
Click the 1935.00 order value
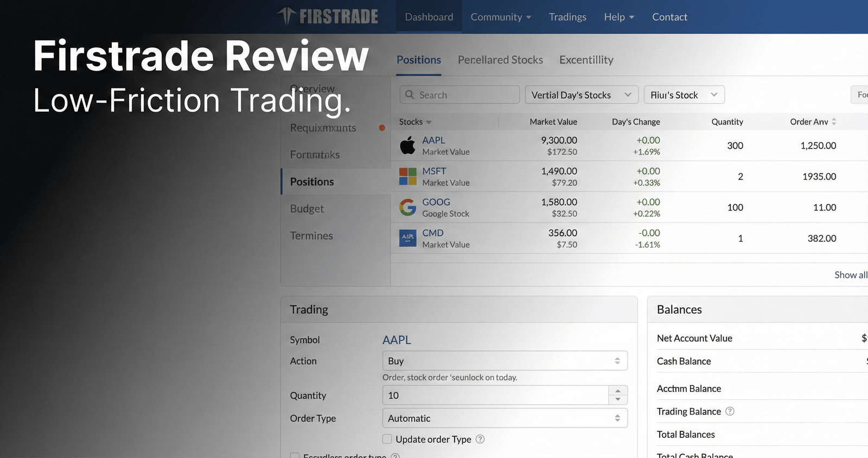point(819,176)
